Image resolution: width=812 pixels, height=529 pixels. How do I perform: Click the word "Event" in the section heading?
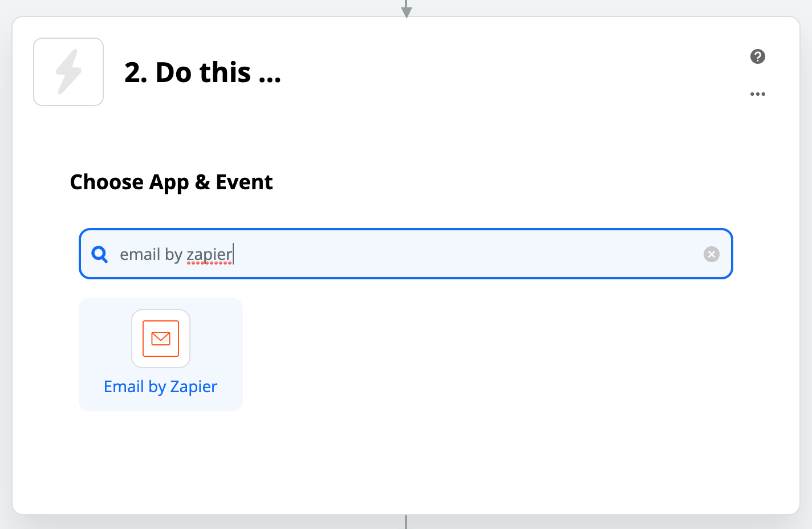(x=244, y=182)
